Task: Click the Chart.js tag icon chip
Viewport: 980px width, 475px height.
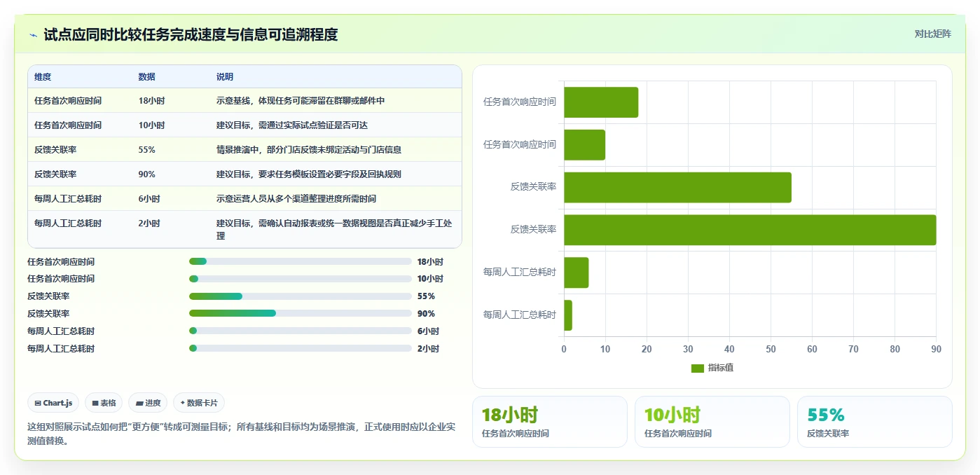Action: pyautogui.click(x=53, y=403)
